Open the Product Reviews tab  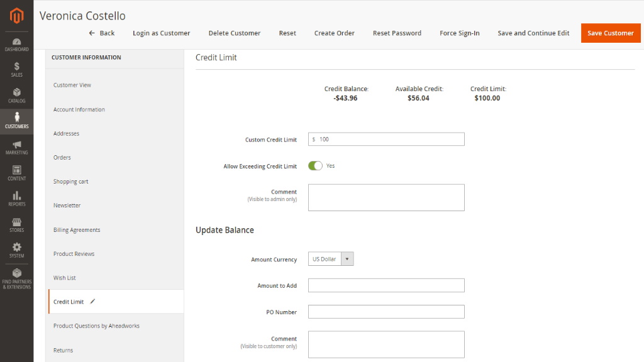pos(74,254)
